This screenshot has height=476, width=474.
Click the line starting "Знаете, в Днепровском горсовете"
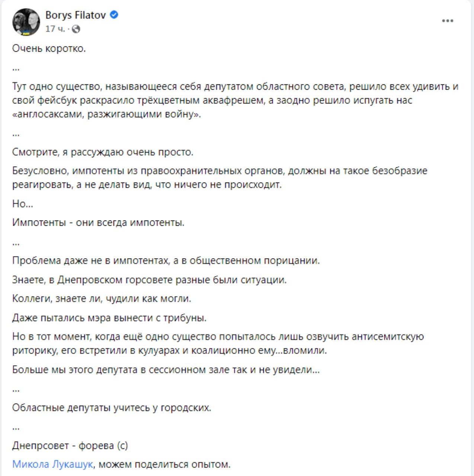(150, 280)
